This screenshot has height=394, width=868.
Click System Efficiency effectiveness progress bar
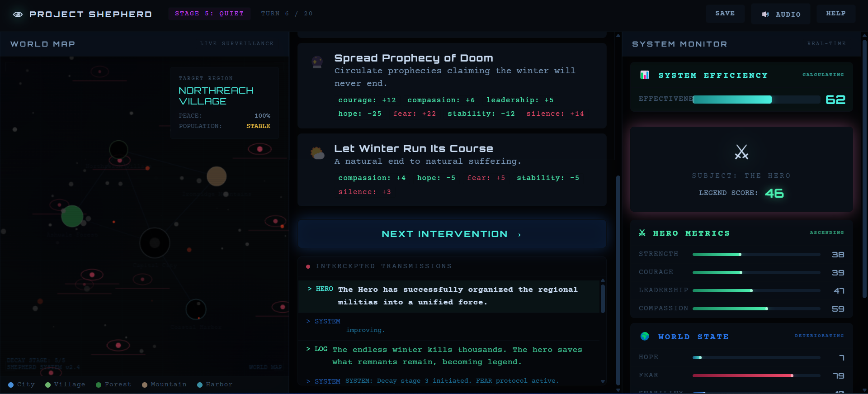(x=756, y=100)
